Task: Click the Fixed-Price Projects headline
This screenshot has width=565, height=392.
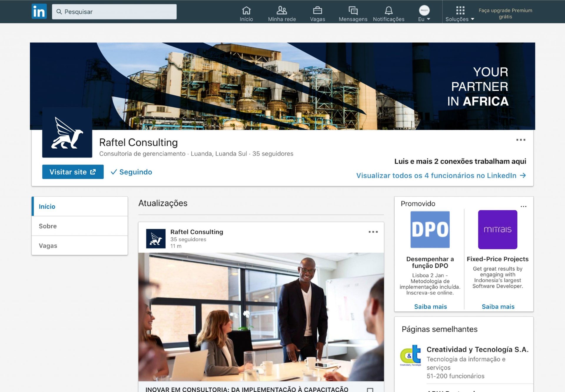Action: (x=498, y=259)
